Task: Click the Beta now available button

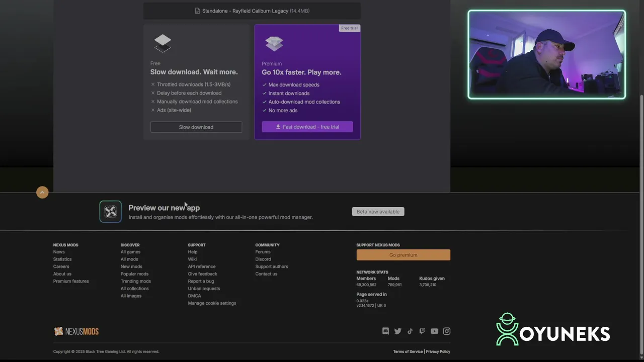Action: 378,212
